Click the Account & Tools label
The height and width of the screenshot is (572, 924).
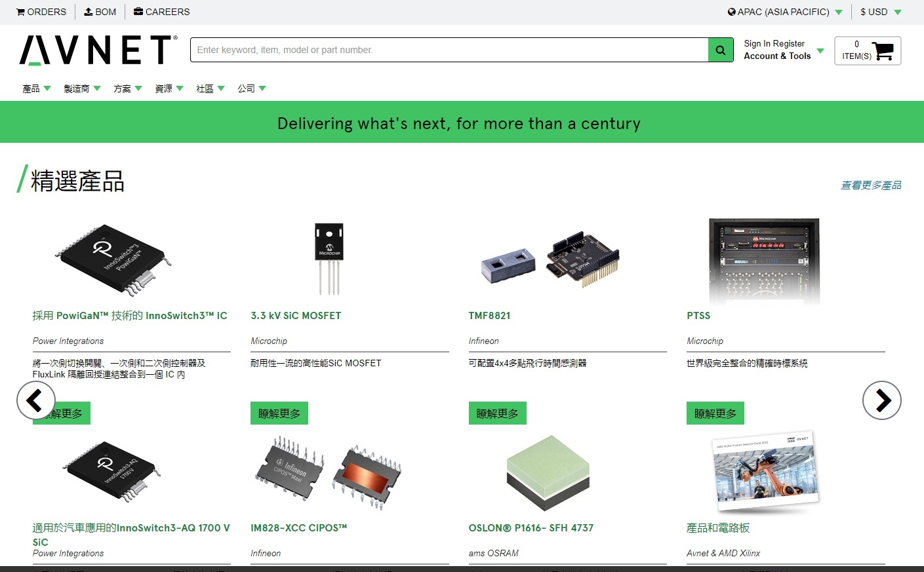tap(777, 56)
